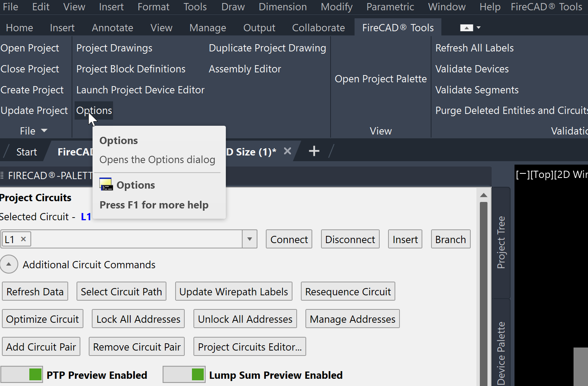
Task: Switch to the Annotate ribbon tab
Action: click(112, 27)
